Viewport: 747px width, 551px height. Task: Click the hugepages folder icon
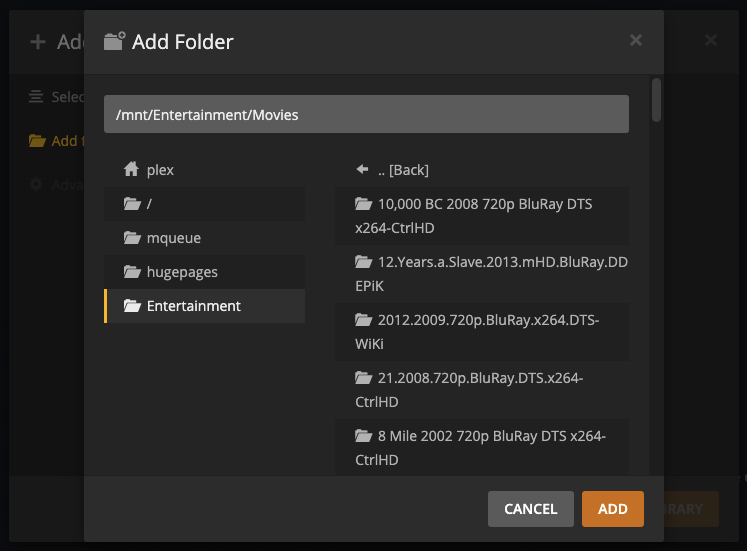pyautogui.click(x=131, y=272)
